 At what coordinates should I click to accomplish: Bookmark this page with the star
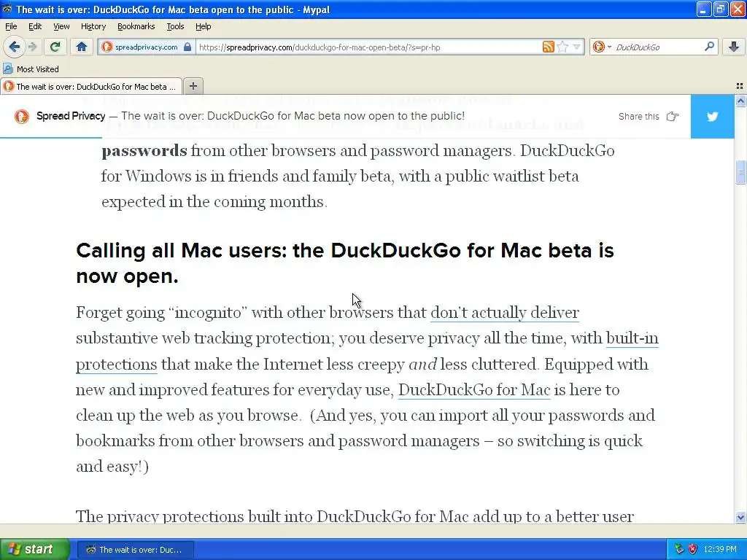click(x=562, y=47)
